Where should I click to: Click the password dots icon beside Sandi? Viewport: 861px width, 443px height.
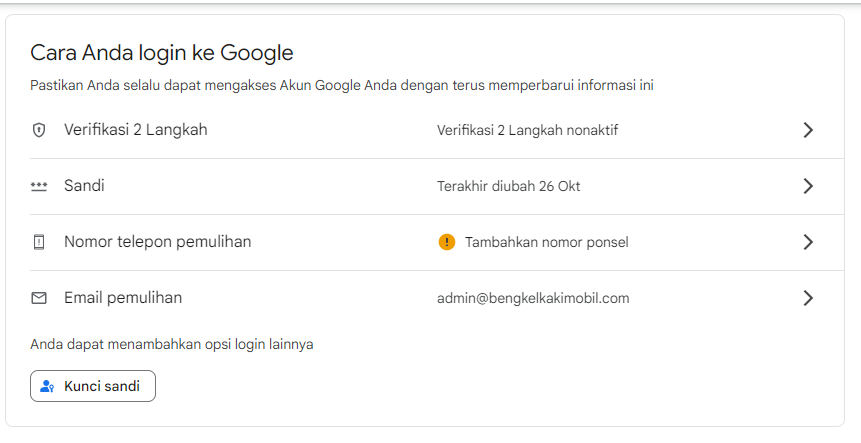point(38,187)
